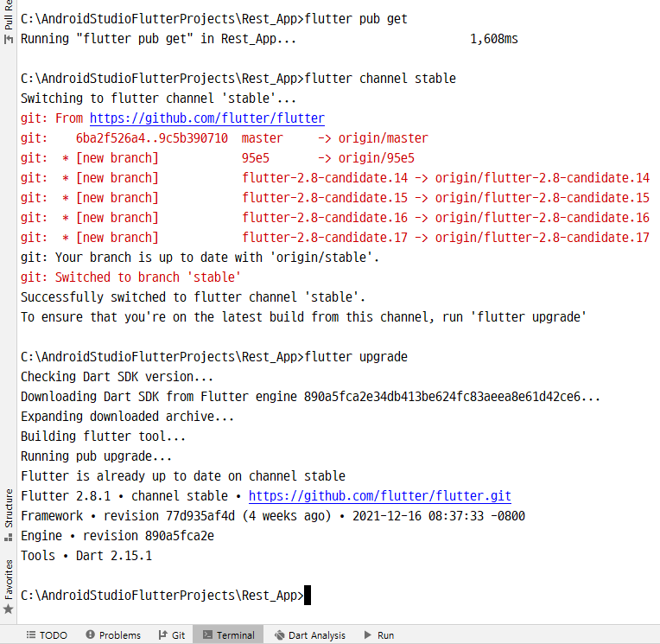Click 'flutter upgrade' command text
The width and height of the screenshot is (660, 644).
pyautogui.click(x=356, y=357)
